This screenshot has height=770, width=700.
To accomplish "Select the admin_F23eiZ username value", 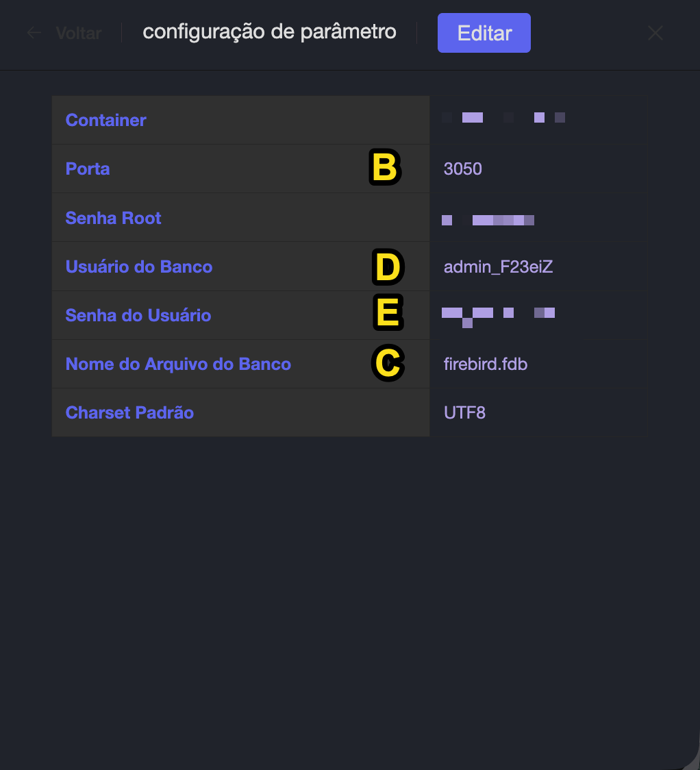I will coord(498,266).
